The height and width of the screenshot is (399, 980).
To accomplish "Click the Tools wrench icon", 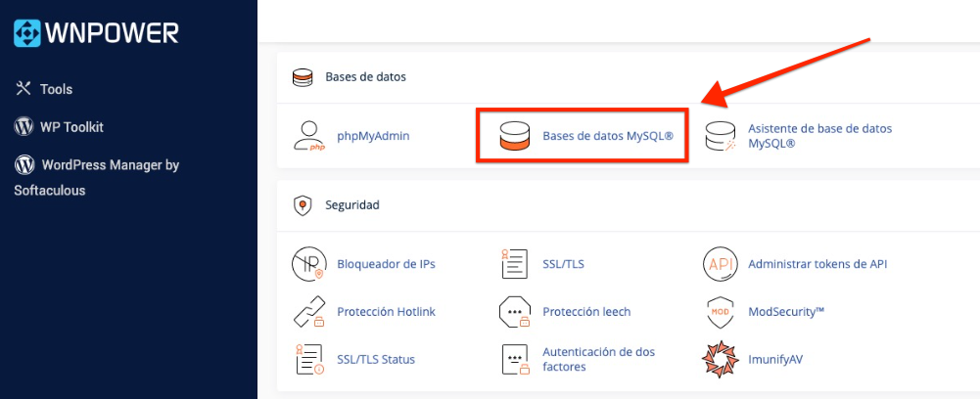I will click(x=23, y=89).
